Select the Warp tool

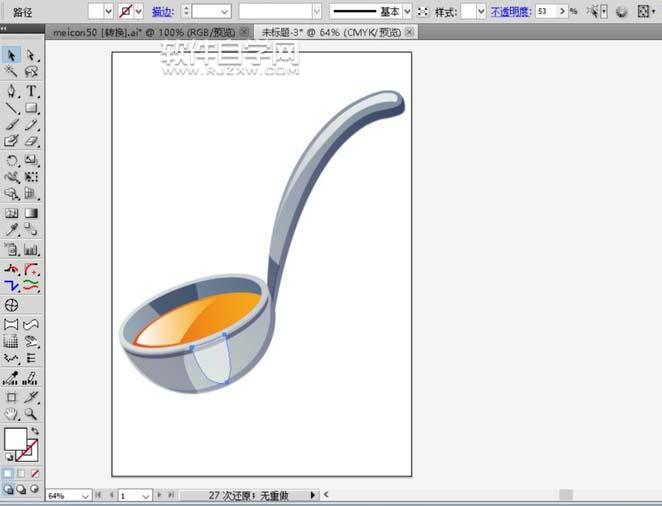coord(11,177)
